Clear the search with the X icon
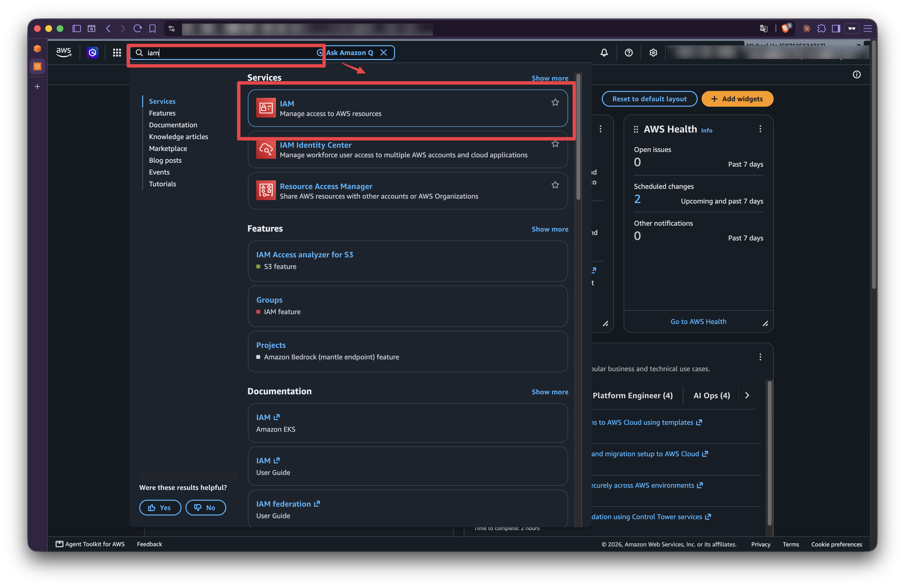This screenshot has width=905, height=588. (384, 52)
